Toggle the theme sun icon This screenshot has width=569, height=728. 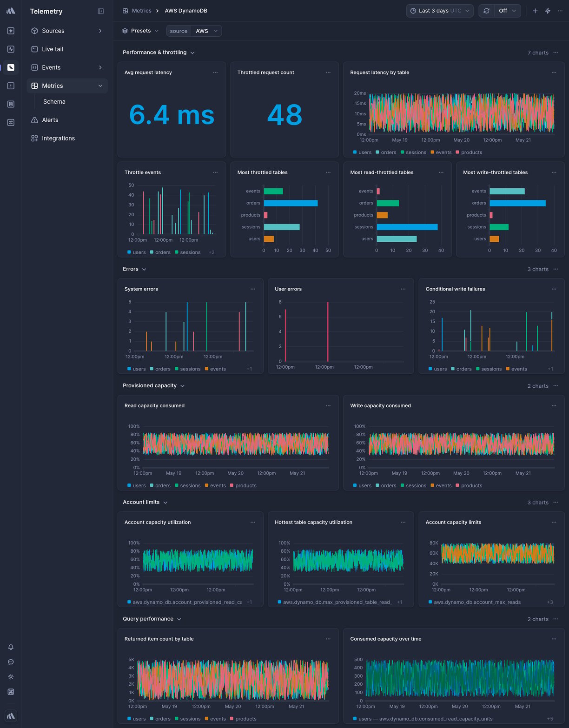pyautogui.click(x=11, y=677)
